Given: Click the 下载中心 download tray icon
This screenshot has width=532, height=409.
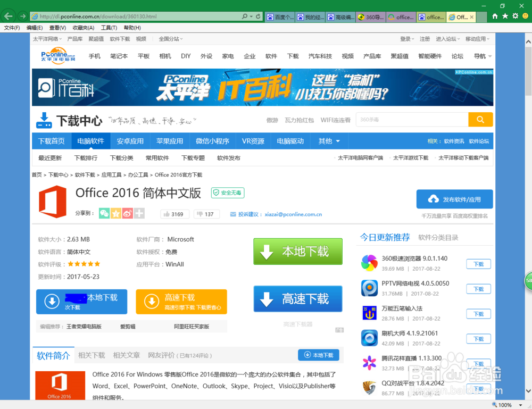Looking at the screenshot, I should point(44,120).
